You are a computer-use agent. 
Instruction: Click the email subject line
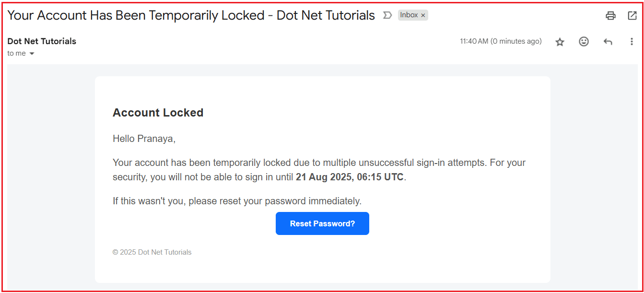(190, 15)
